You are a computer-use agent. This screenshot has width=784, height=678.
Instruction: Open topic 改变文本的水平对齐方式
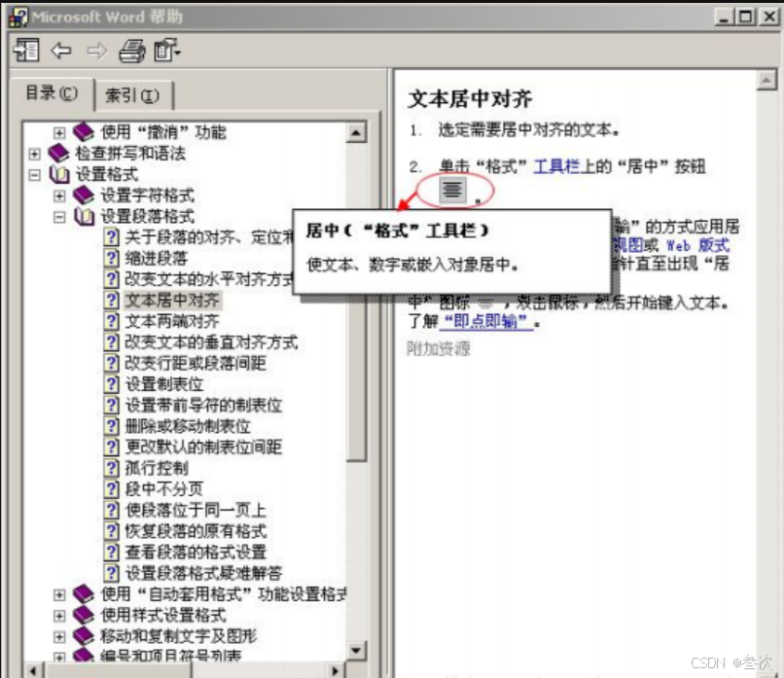pos(208,279)
